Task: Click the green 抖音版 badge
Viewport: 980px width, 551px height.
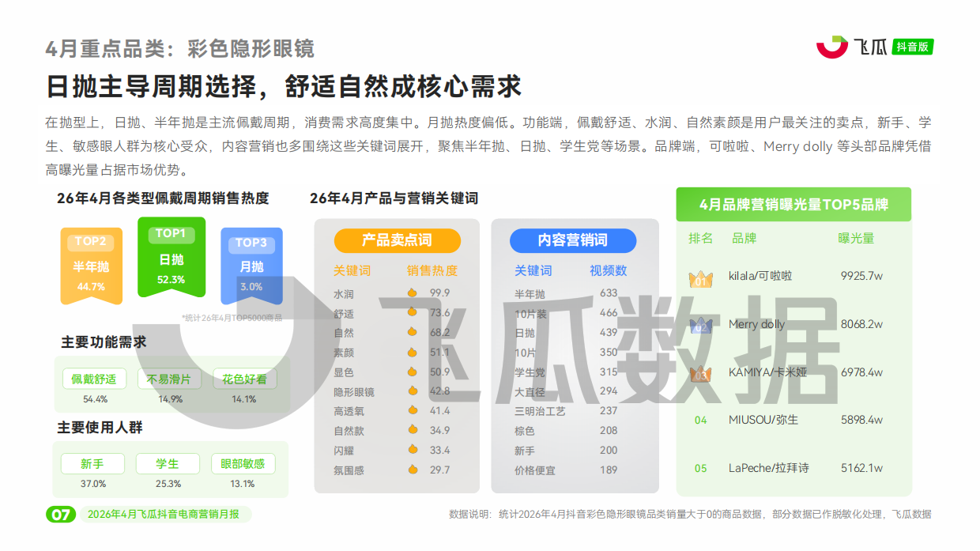Action: (x=914, y=47)
